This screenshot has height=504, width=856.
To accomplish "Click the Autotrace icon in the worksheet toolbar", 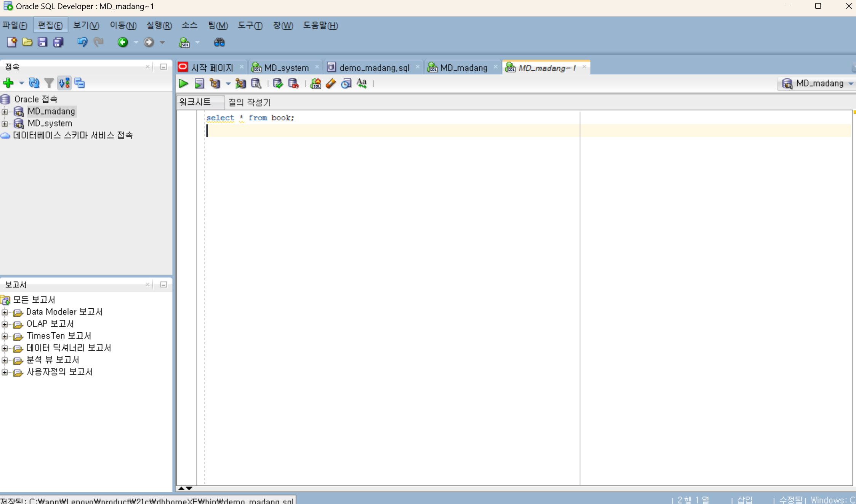I will tap(240, 83).
